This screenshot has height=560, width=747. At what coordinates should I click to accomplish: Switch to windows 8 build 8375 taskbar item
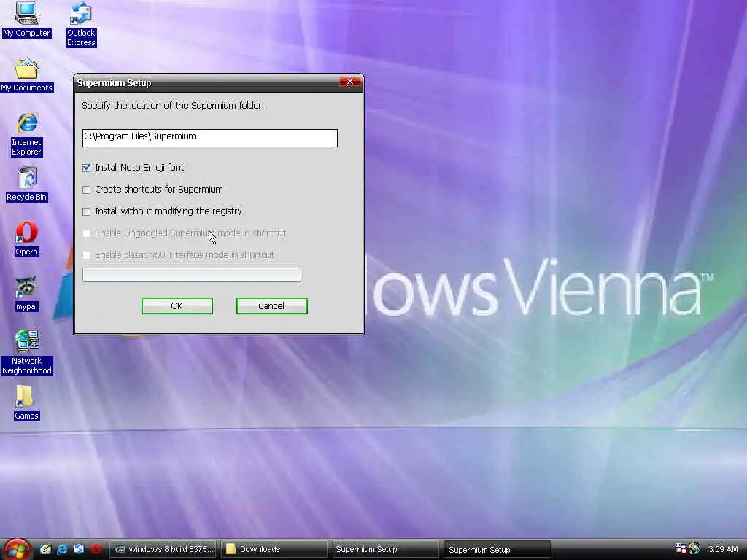click(163, 549)
